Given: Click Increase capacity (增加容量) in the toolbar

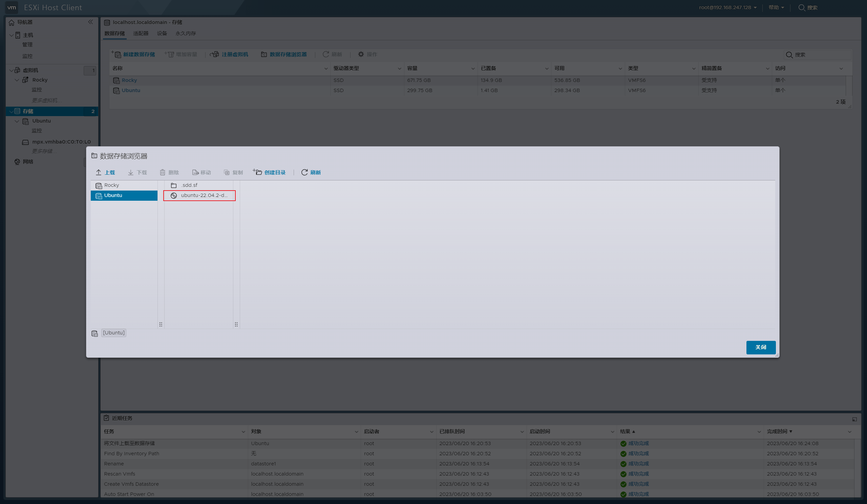Looking at the screenshot, I should [181, 54].
